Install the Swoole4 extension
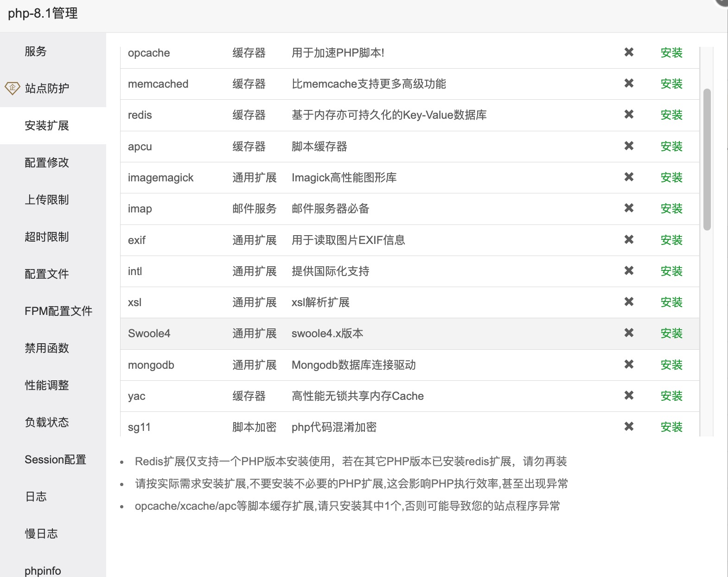The width and height of the screenshot is (728, 577). (671, 333)
